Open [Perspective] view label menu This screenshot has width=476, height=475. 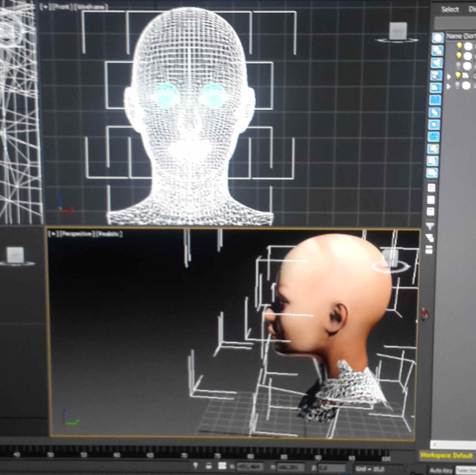point(77,234)
